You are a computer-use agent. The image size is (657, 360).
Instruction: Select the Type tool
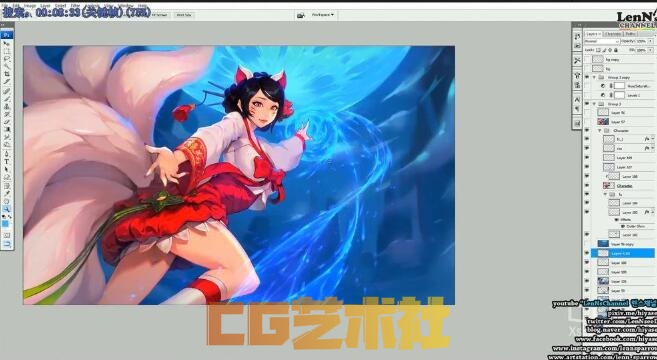click(7, 162)
